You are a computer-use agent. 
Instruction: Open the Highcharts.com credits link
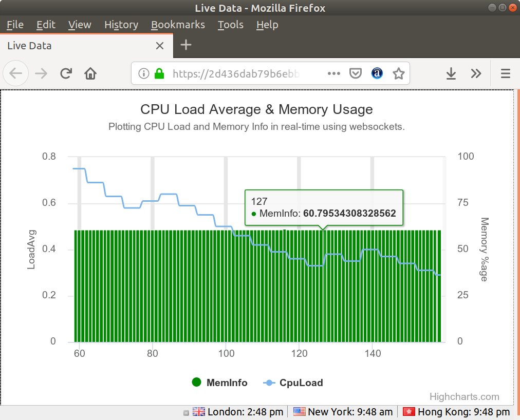point(464,396)
